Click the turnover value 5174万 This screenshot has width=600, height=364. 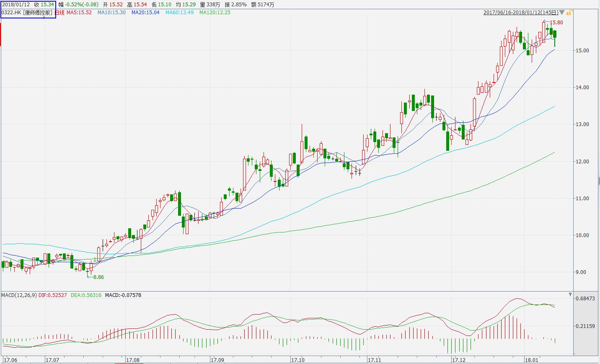pyautogui.click(x=266, y=5)
